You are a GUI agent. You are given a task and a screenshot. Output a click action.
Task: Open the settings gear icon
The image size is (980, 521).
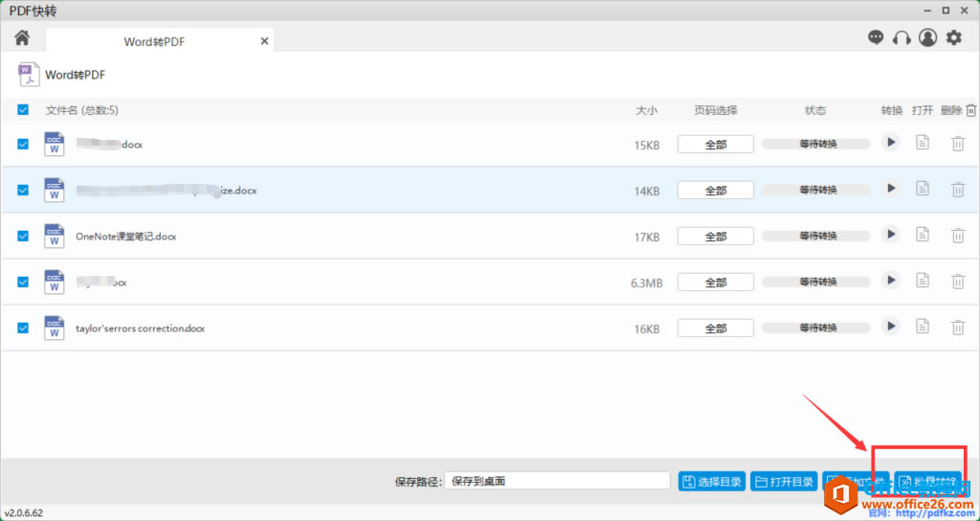click(954, 37)
